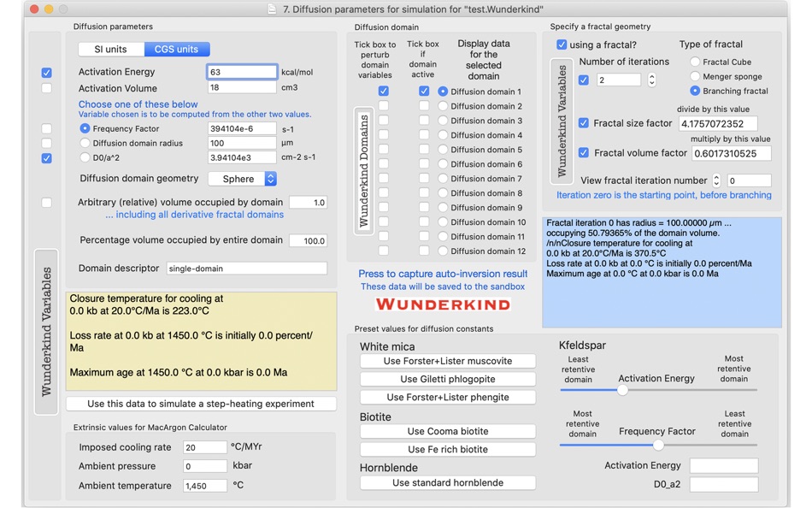The image size is (812, 508).
Task: Click the left Wunderkind Variables vertical button
Action: (46, 332)
